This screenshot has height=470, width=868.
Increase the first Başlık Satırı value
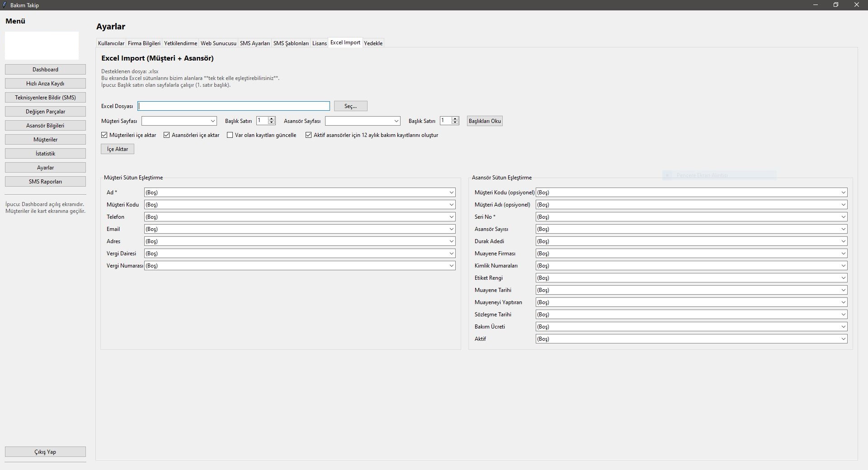pyautogui.click(x=272, y=118)
